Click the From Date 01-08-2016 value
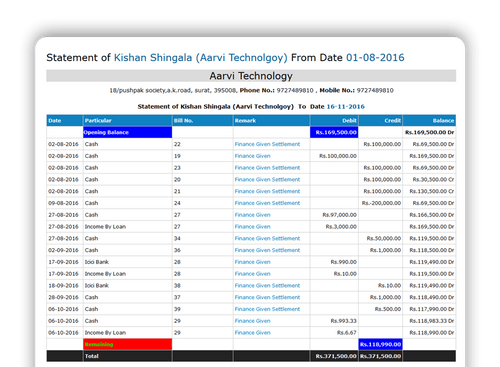500x367 pixels. [375, 57]
